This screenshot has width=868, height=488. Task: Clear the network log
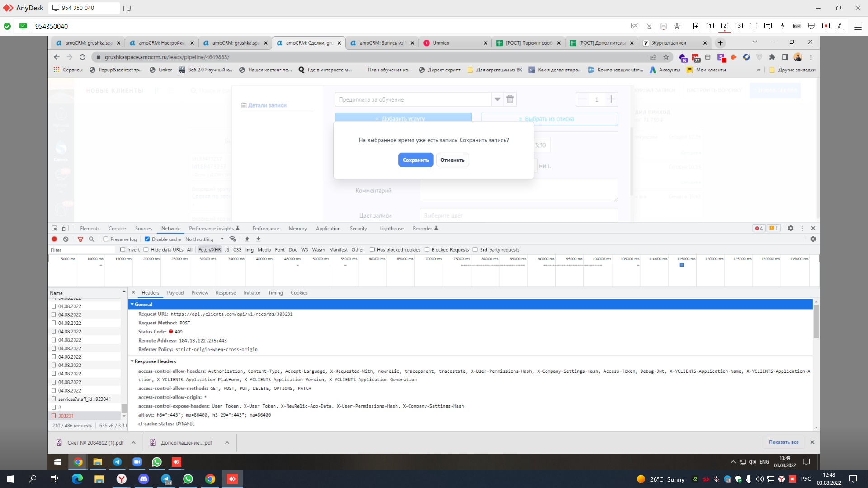point(66,239)
